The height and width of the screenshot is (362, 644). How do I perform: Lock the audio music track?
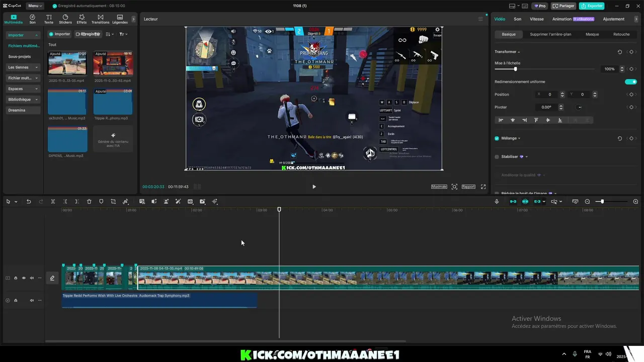click(16, 301)
